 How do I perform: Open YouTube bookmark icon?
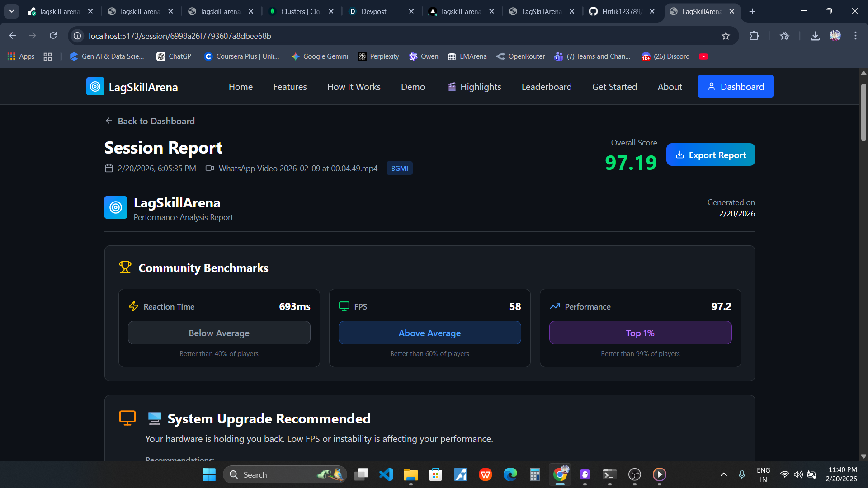pyautogui.click(x=703, y=56)
